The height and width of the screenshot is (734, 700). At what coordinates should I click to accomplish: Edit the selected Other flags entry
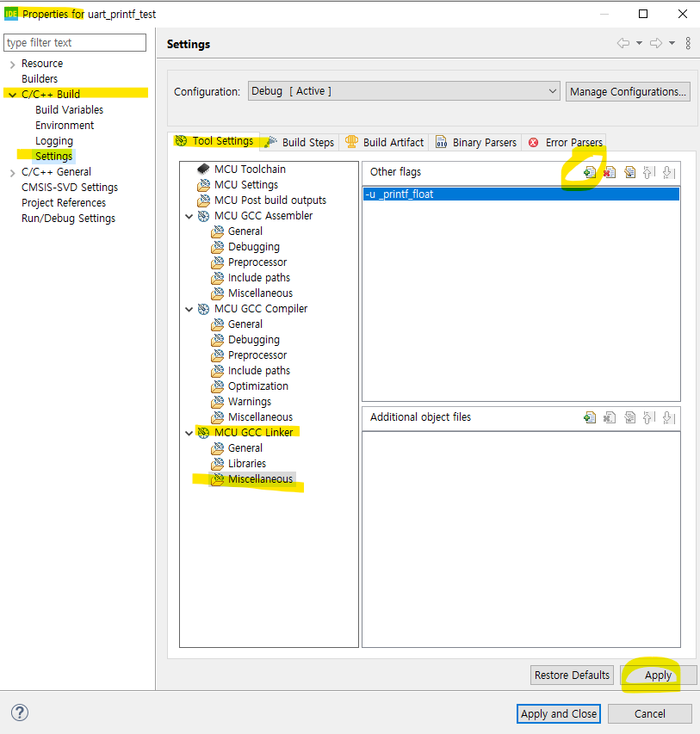point(629,172)
